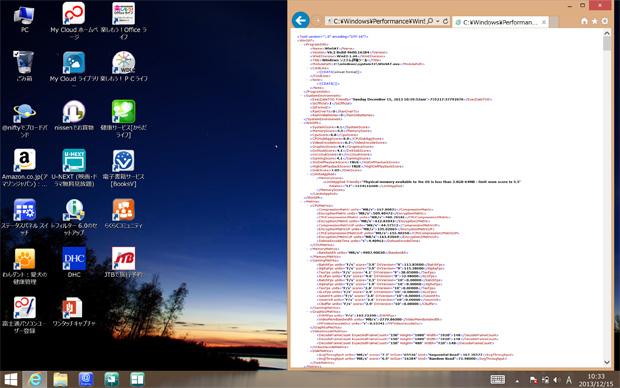Open My Cloud ライブラリ shortcut
This screenshot has height=388, width=620.
click(x=74, y=68)
